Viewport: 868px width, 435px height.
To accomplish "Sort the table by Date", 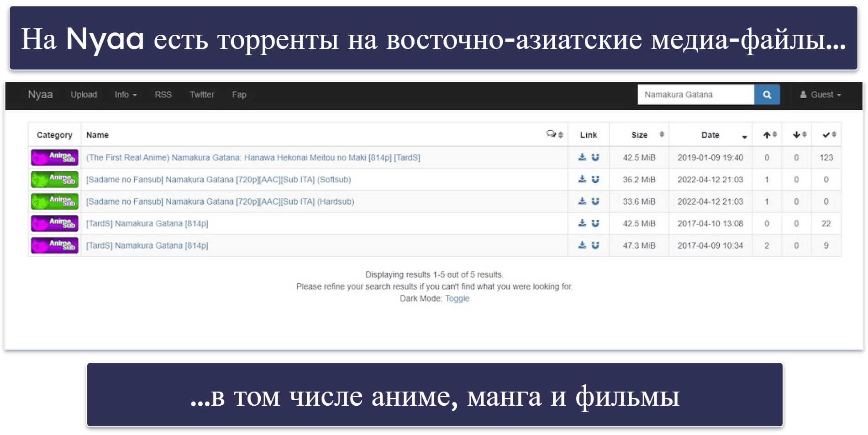I will [x=710, y=135].
